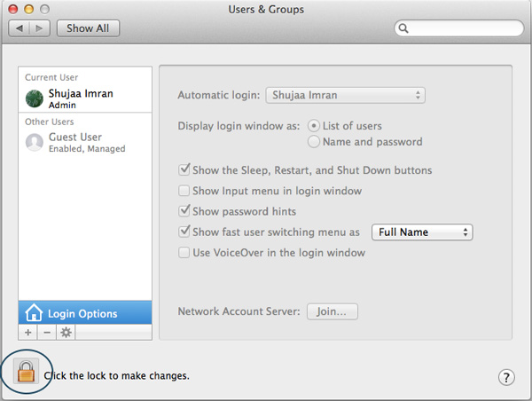
Task: Select the Shujaa Imran Admin user
Action: [85, 98]
